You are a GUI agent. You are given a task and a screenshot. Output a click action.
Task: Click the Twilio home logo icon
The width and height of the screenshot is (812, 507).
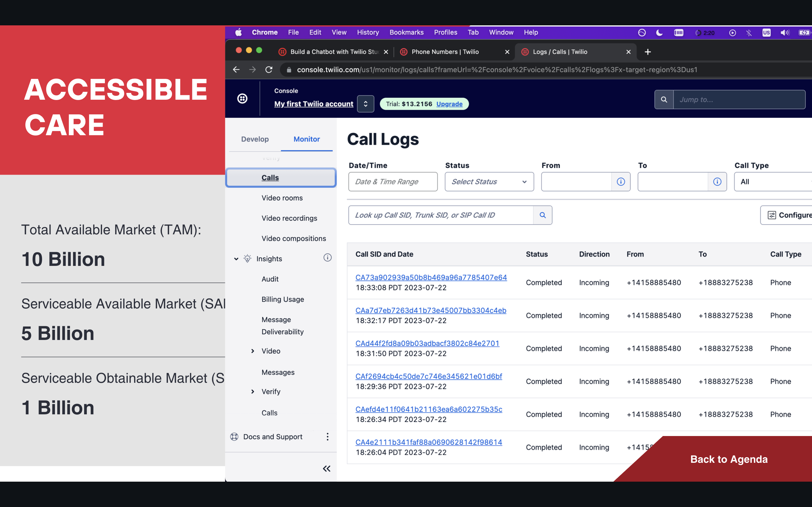[x=242, y=99]
